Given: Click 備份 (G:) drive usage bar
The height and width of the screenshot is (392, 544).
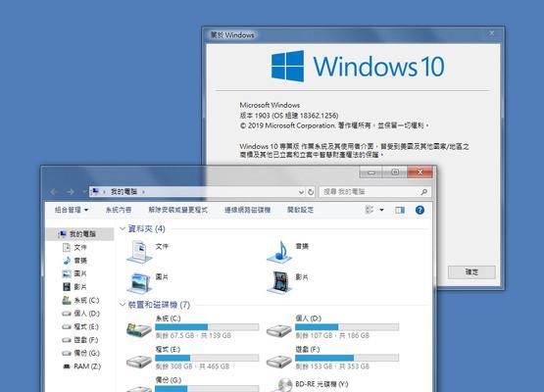Looking at the screenshot, I should 207,388.
